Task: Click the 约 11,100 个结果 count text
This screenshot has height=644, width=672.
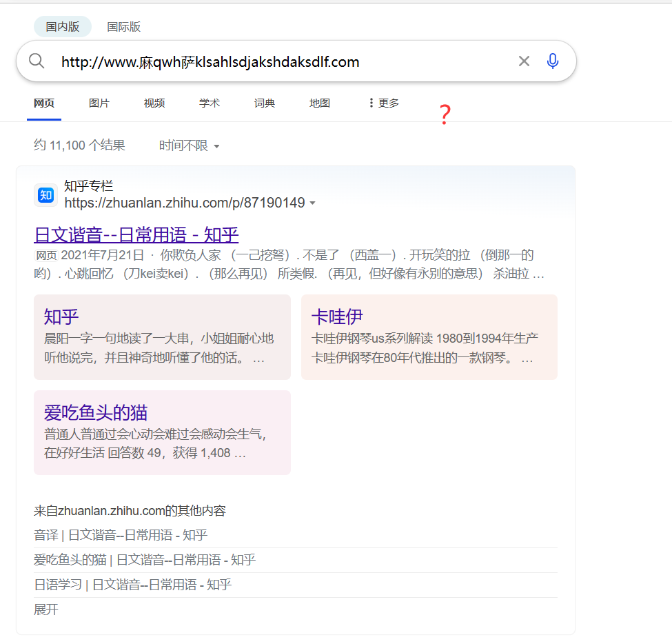Action: point(79,145)
